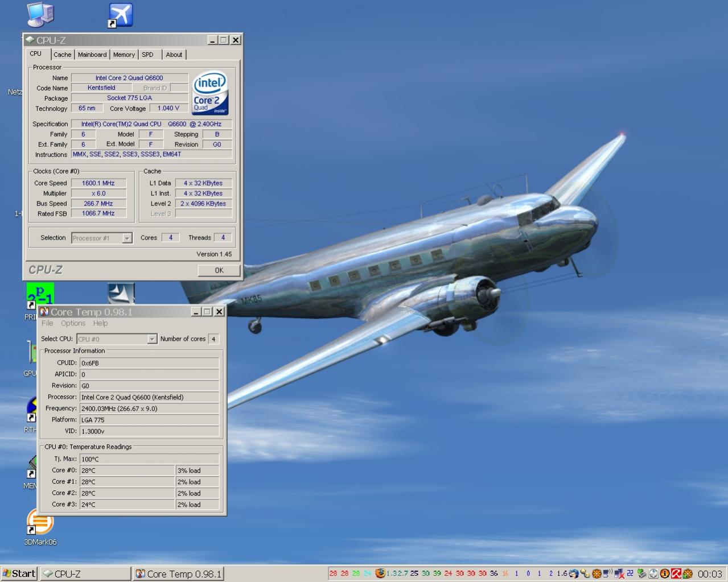Minimize the Core Temp window
This screenshot has height=582, width=728.
[196, 312]
